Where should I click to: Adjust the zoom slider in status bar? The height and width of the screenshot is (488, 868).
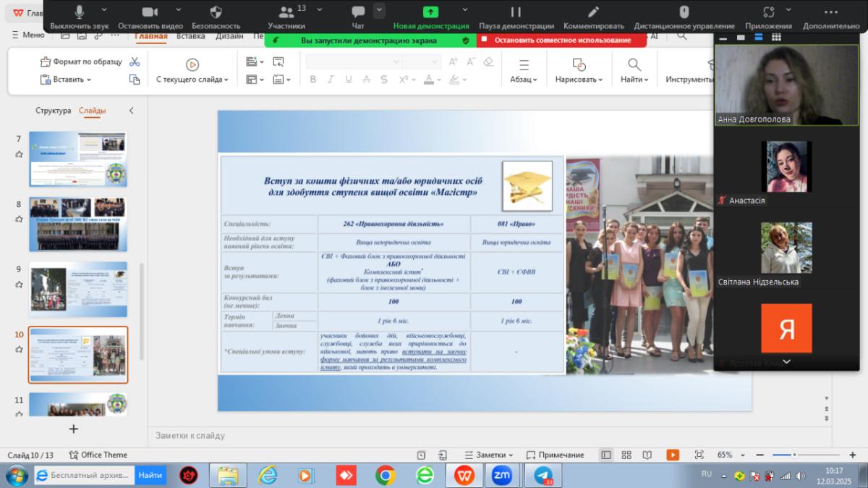coord(794,455)
